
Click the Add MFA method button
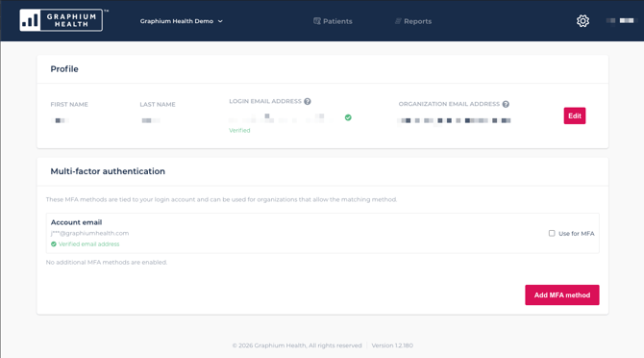click(x=562, y=295)
